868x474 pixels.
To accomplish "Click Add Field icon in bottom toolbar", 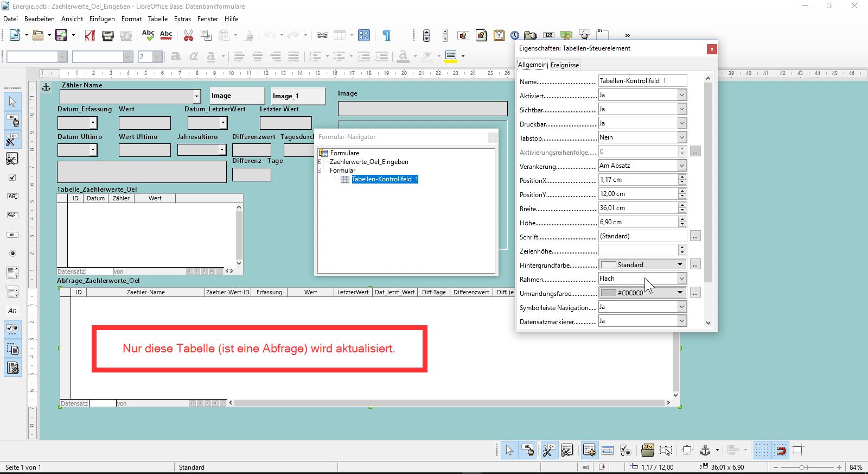I will point(608,450).
